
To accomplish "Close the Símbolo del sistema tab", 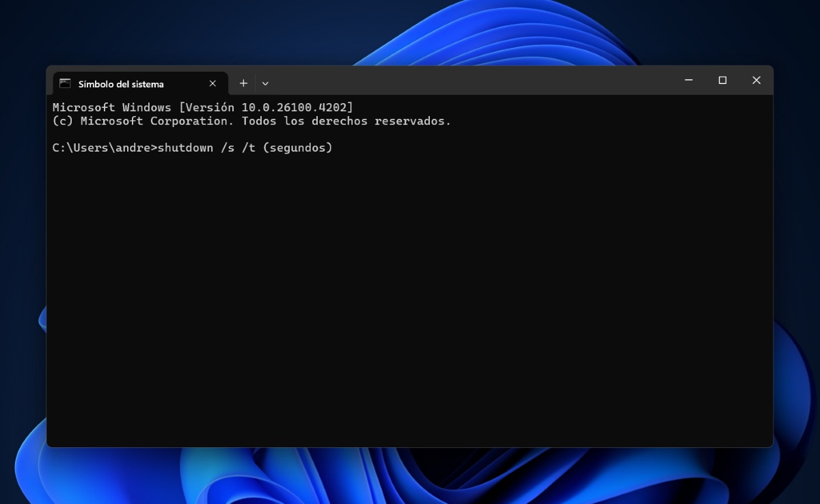I will [x=213, y=83].
